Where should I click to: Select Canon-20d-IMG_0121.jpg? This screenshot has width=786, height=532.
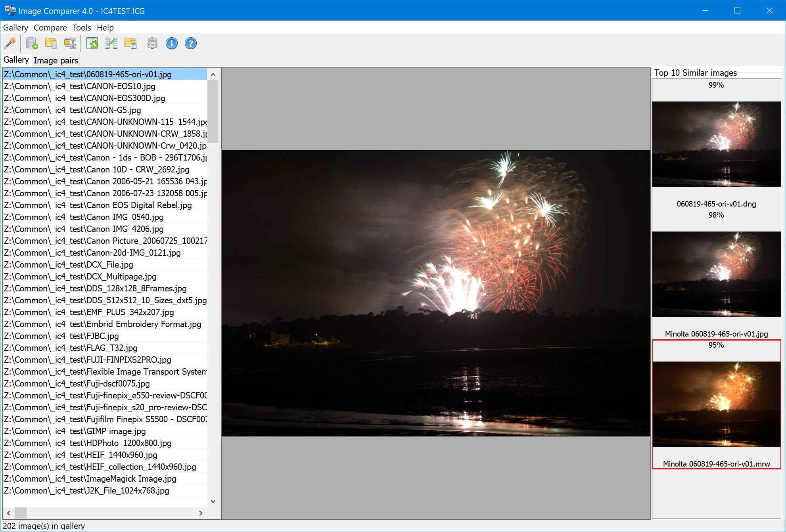pos(105,253)
